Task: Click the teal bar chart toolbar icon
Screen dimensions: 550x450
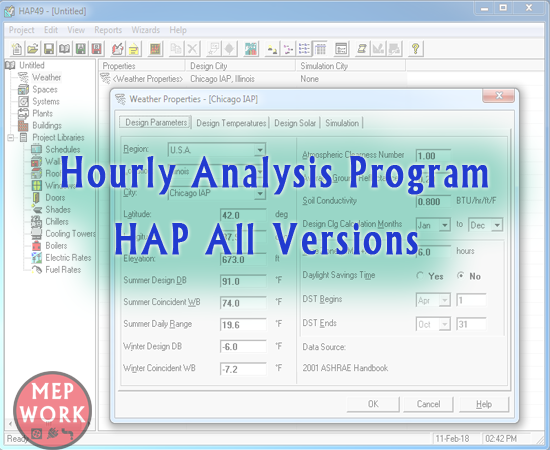Action: tap(251, 49)
